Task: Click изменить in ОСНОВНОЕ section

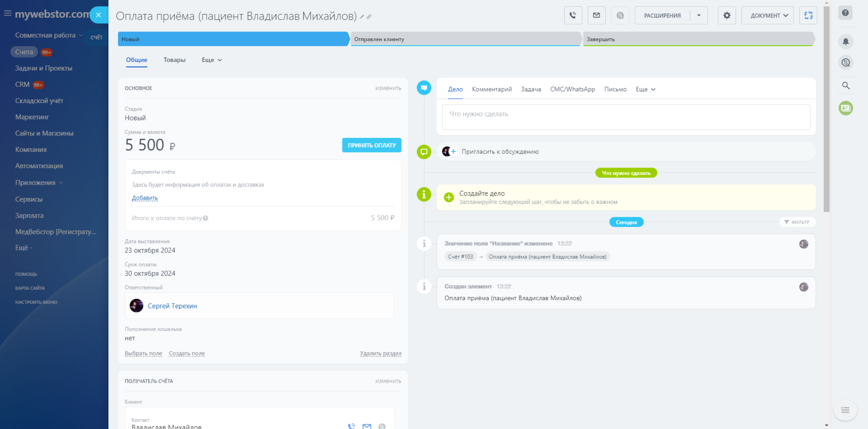Action: [x=388, y=88]
